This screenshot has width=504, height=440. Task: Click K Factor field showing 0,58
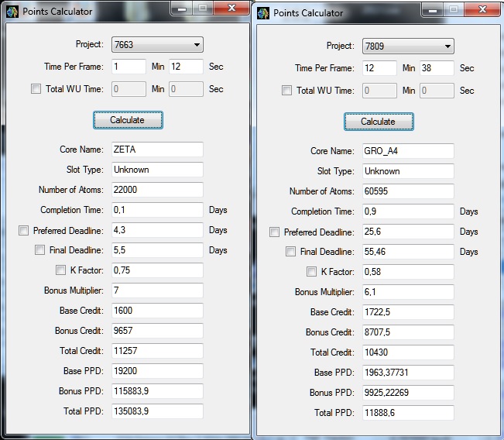408,272
